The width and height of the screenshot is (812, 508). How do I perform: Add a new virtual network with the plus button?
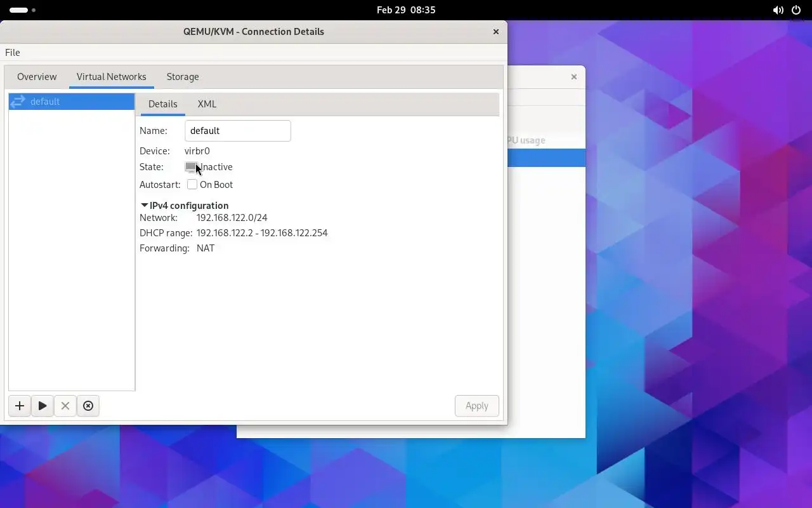tap(20, 406)
